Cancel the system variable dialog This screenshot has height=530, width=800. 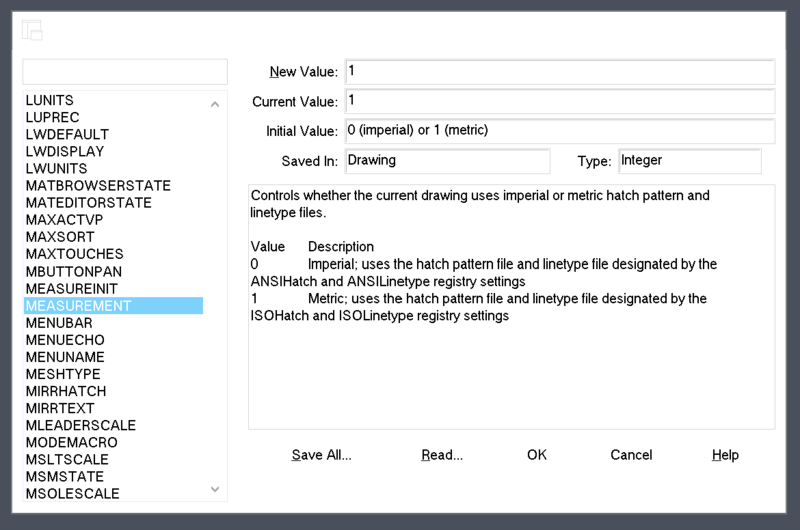coord(631,455)
